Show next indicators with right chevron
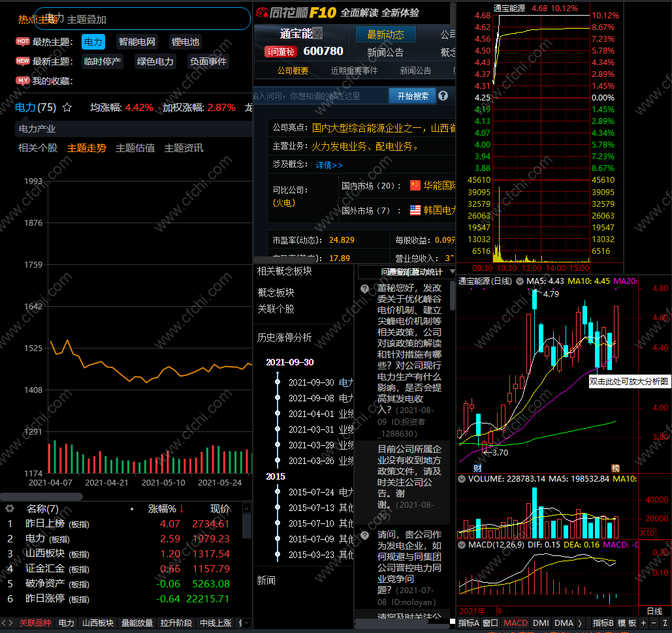Screen dimensions: 672x633 tap(579, 623)
